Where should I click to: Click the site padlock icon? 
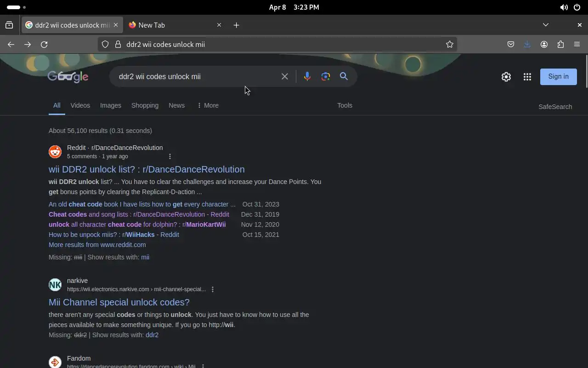(118, 44)
